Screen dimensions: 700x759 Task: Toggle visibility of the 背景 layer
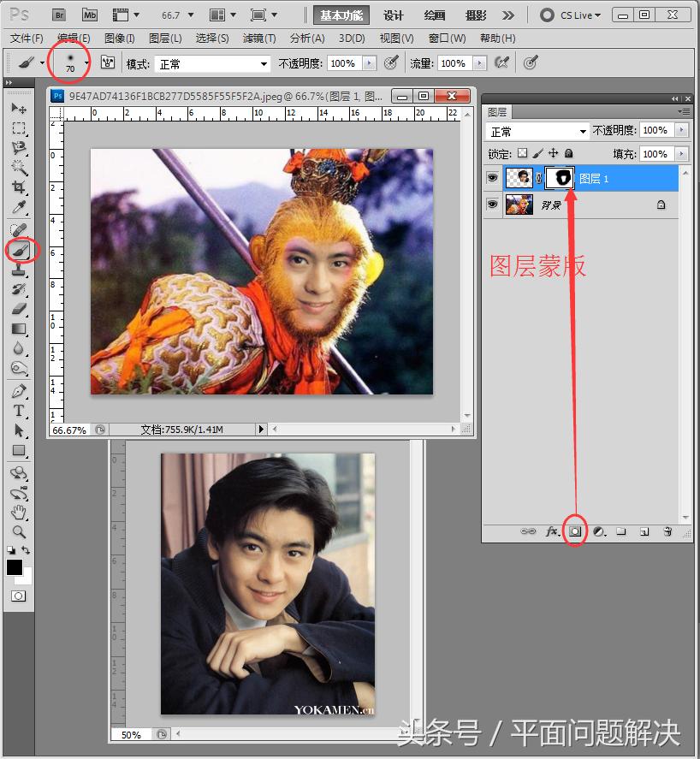point(492,205)
